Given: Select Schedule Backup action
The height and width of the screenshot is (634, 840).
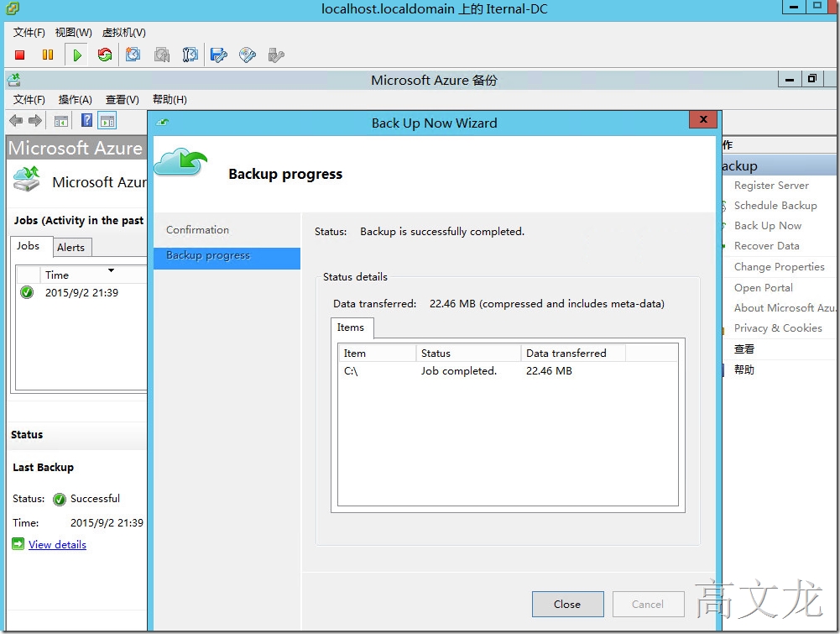Looking at the screenshot, I should pos(775,205).
